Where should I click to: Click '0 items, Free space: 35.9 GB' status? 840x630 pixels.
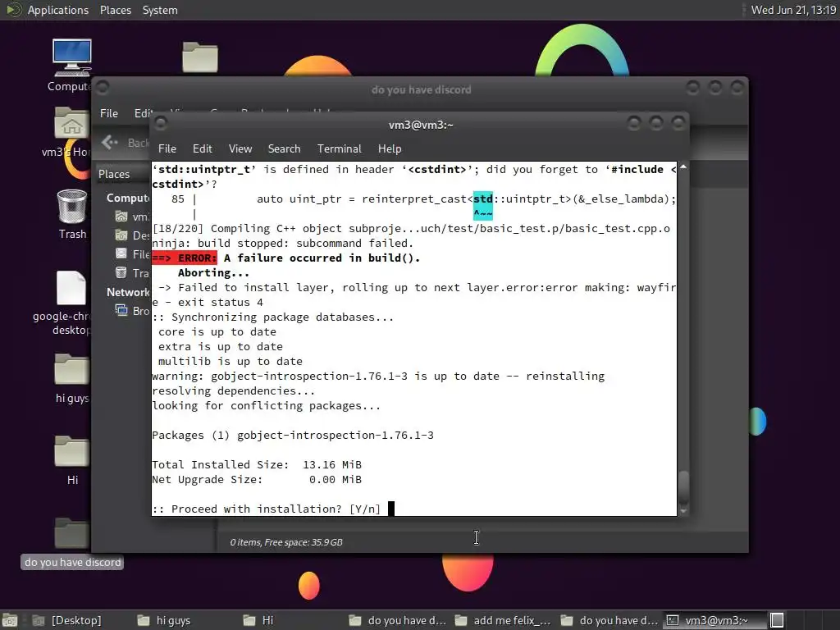click(286, 542)
